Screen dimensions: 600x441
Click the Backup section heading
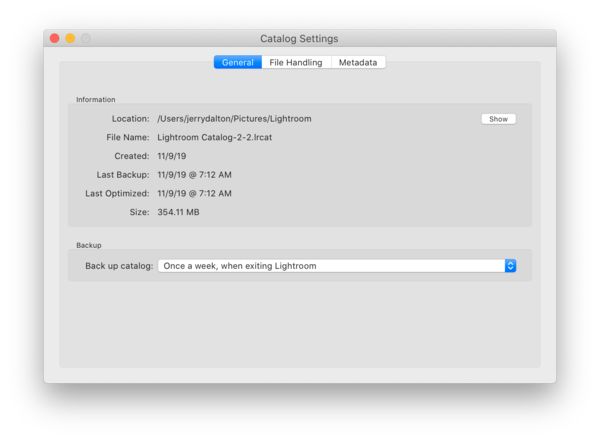pyautogui.click(x=89, y=245)
